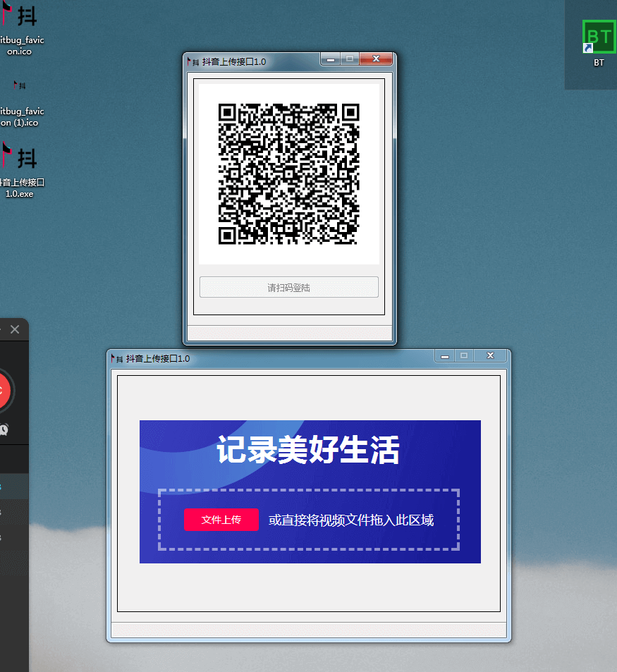Click the 记录美好生活 banner heading

[307, 450]
